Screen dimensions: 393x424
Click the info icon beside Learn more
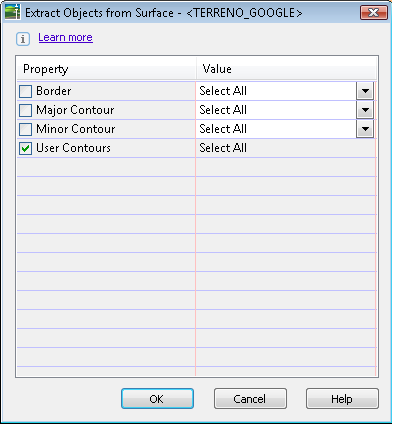pyautogui.click(x=23, y=39)
